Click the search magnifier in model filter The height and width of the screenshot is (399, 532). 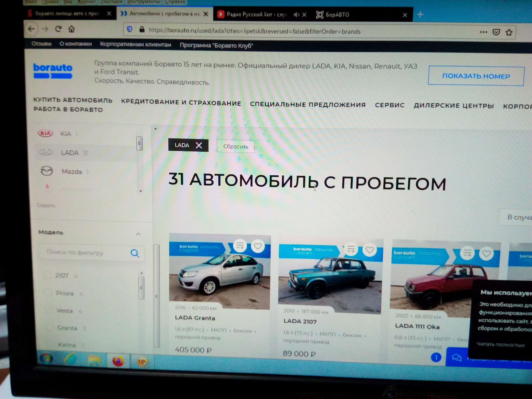[135, 253]
